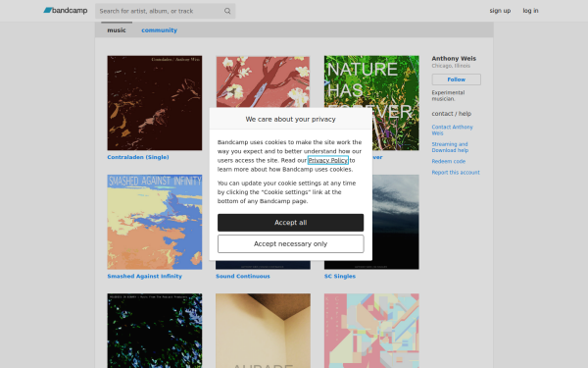Click the Contact Anthony Weis link
Viewport: 588px width, 368px height.
[x=452, y=130]
